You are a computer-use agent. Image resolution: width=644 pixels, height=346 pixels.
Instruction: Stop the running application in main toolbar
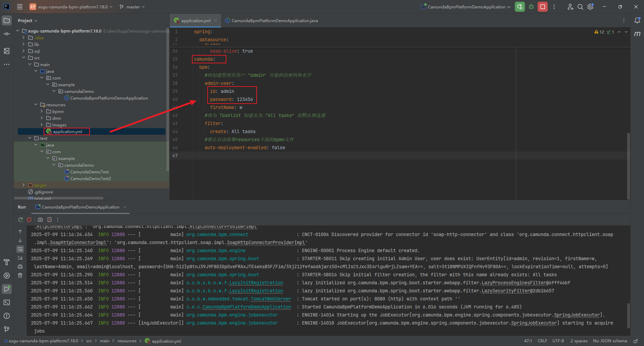pyautogui.click(x=542, y=7)
